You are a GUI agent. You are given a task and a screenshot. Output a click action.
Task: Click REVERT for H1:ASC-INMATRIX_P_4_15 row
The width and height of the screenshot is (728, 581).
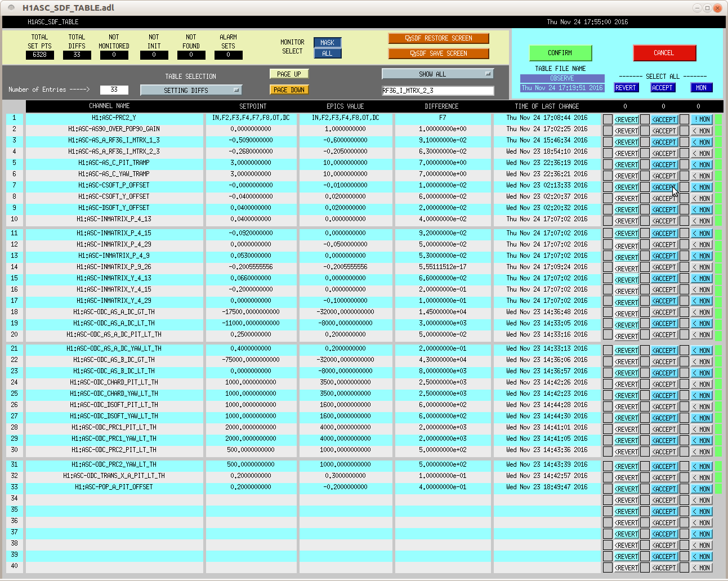pos(626,233)
